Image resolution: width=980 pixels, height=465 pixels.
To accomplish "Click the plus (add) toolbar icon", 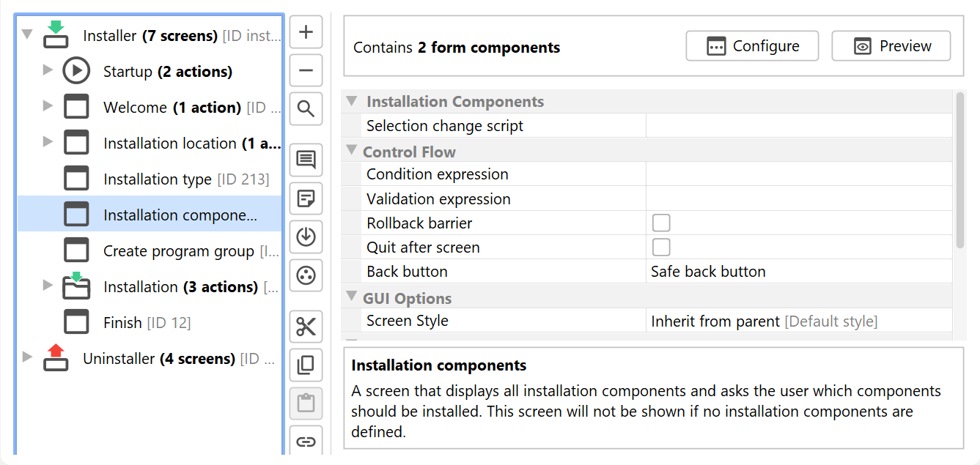I will pyautogui.click(x=306, y=32).
